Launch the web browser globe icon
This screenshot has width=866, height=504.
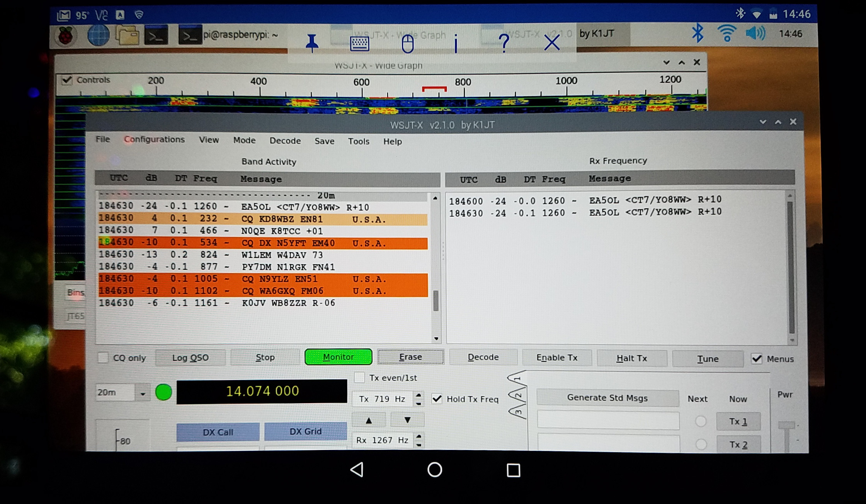point(98,36)
